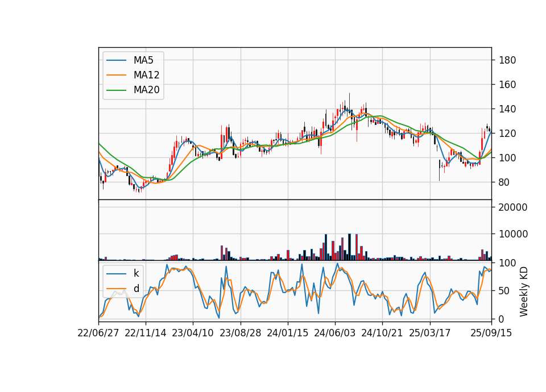Click the MA20 legend label

[x=146, y=90]
